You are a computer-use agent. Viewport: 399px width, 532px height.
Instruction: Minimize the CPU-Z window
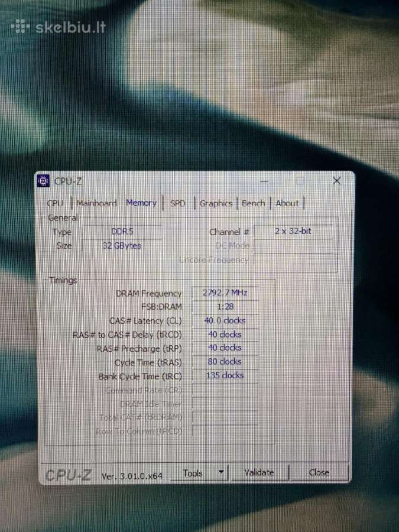click(x=264, y=181)
